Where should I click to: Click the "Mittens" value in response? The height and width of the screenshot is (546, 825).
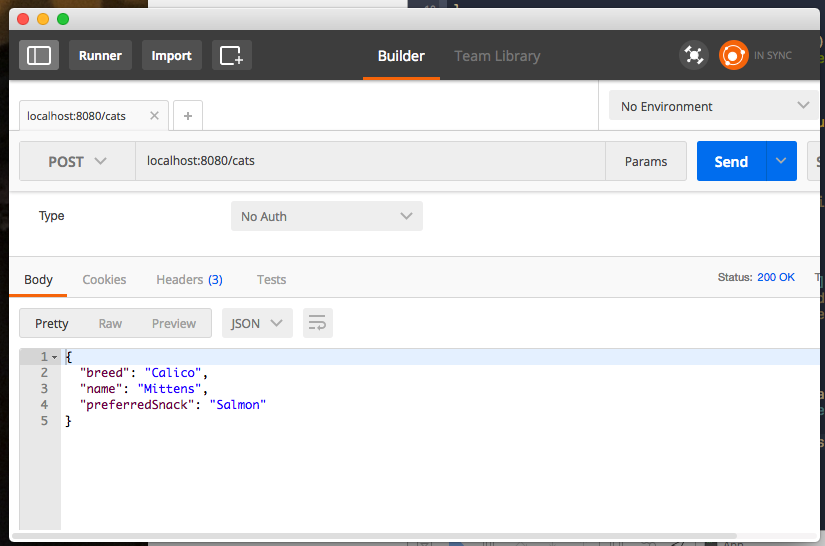click(x=169, y=389)
